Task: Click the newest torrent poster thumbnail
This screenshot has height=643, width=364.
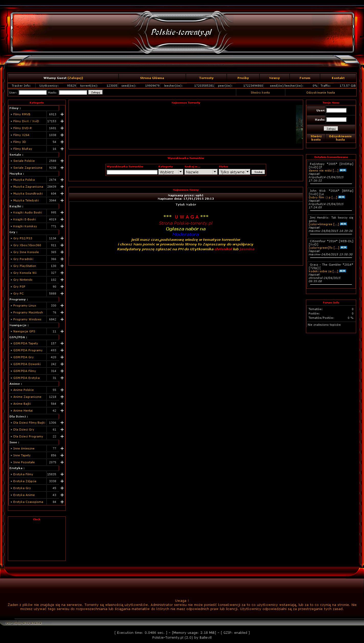Action: coord(299,124)
